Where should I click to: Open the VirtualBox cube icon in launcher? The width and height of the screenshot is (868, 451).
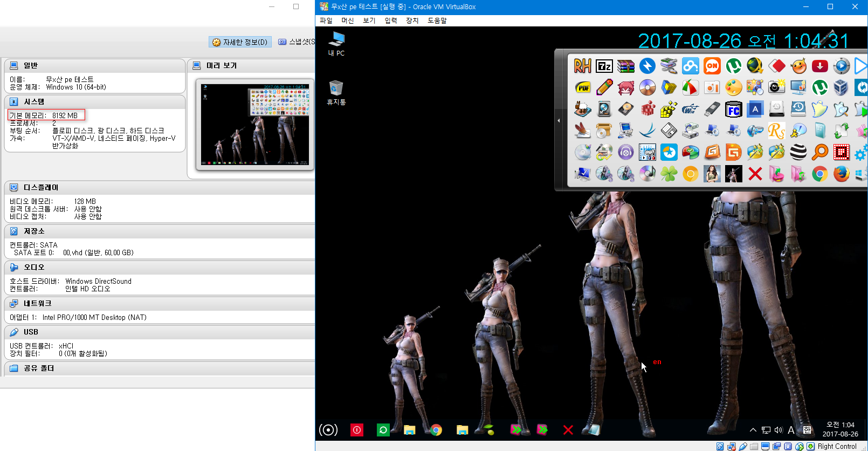[x=842, y=87]
